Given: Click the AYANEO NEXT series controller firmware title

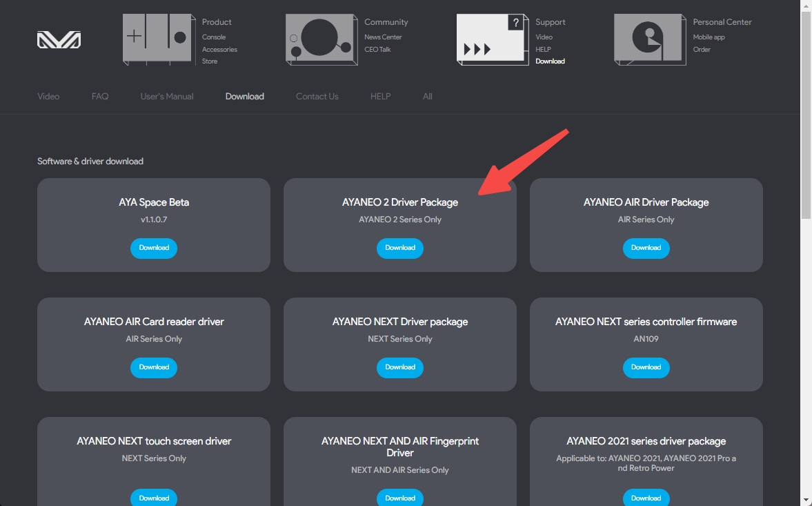Looking at the screenshot, I should click(x=646, y=322).
